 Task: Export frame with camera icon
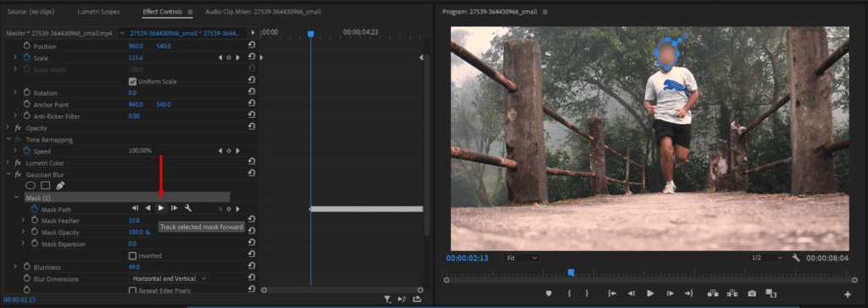tap(752, 294)
